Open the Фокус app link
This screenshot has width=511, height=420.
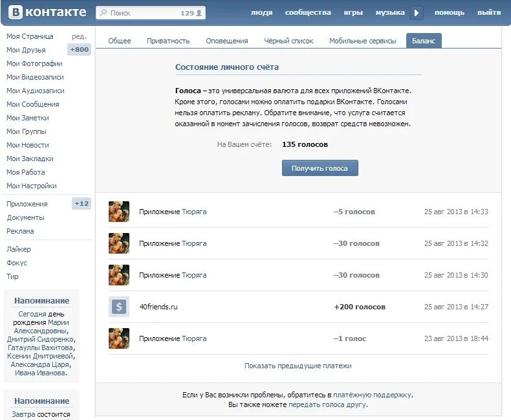(17, 263)
